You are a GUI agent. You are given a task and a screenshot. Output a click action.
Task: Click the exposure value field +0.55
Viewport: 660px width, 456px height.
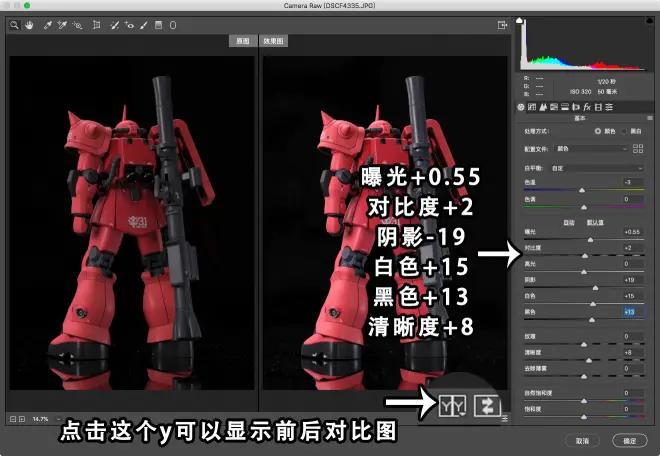pos(633,232)
